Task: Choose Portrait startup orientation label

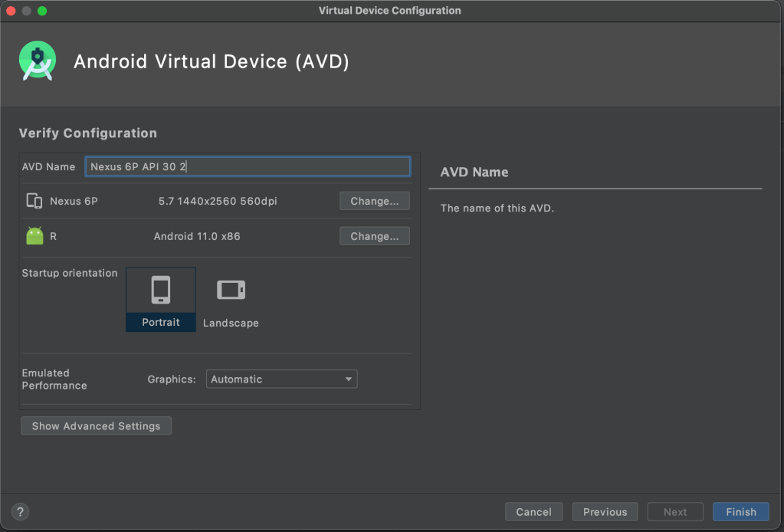Action: 161,323
